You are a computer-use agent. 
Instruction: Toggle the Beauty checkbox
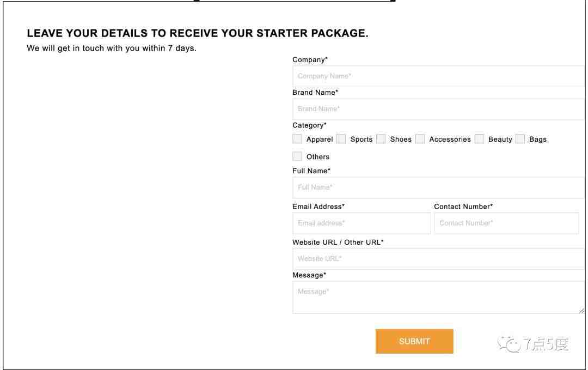point(479,139)
